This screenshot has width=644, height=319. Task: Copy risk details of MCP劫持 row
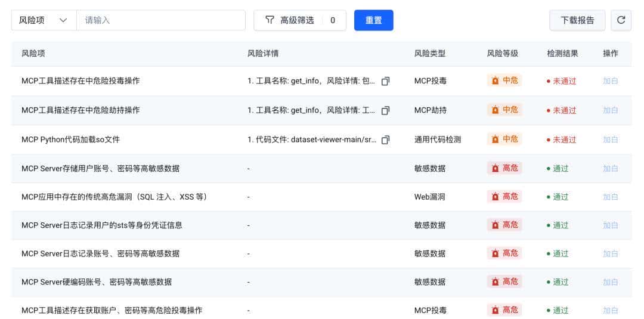click(x=385, y=110)
